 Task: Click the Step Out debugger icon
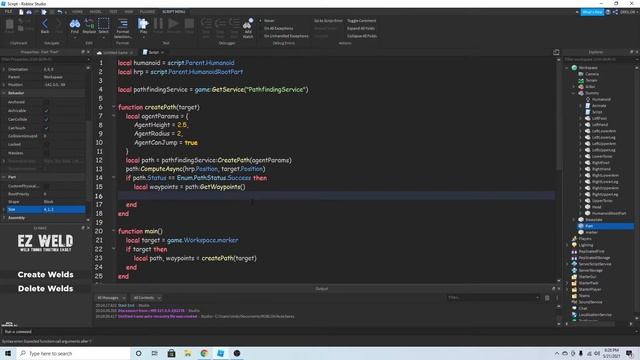coord(234,24)
